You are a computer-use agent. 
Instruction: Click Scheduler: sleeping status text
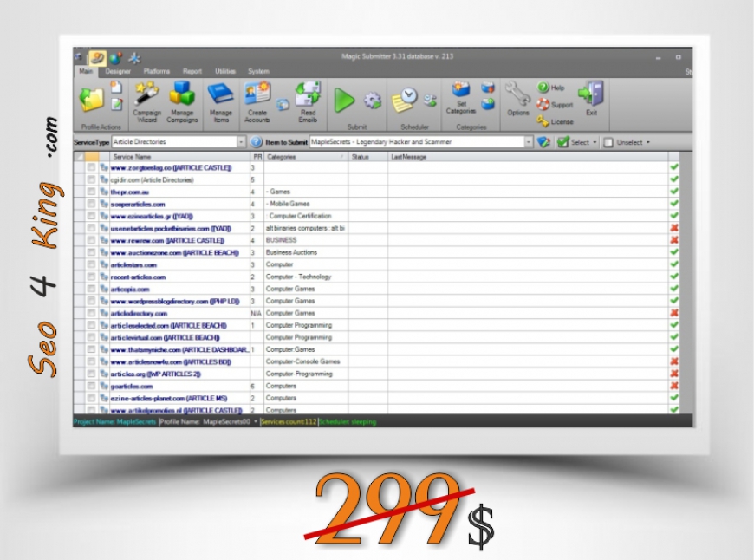click(x=348, y=422)
